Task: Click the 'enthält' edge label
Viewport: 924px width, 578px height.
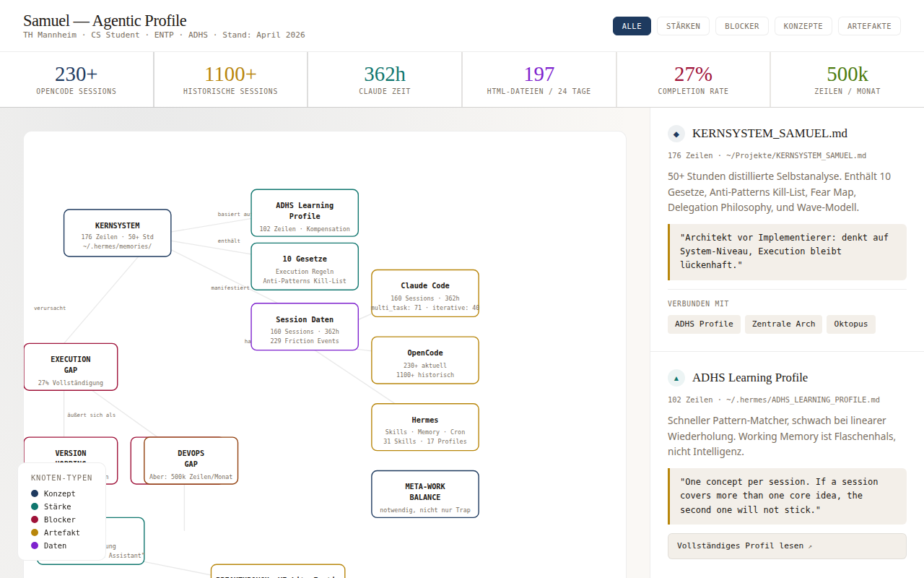Action: [229, 241]
